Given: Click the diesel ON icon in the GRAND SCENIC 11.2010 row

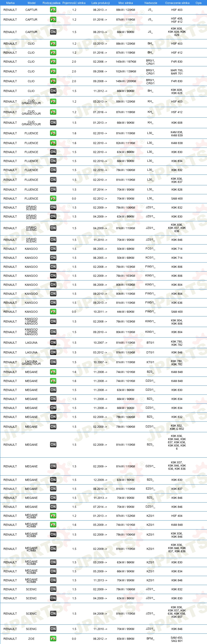Looking at the screenshot, I should (53, 240).
